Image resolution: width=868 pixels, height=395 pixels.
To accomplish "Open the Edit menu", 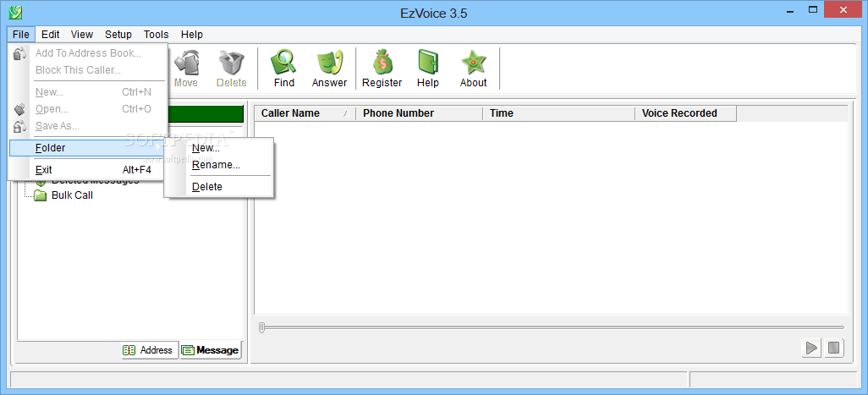I will 51,35.
